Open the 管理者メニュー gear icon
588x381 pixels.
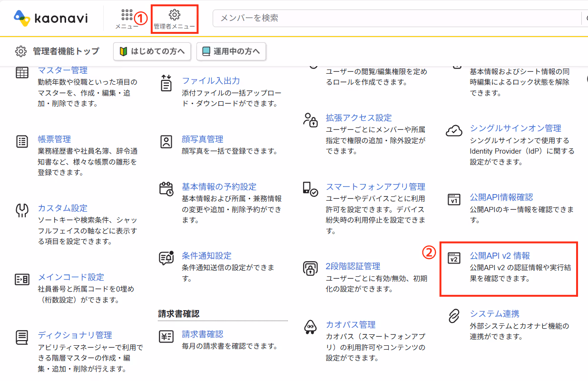[175, 15]
